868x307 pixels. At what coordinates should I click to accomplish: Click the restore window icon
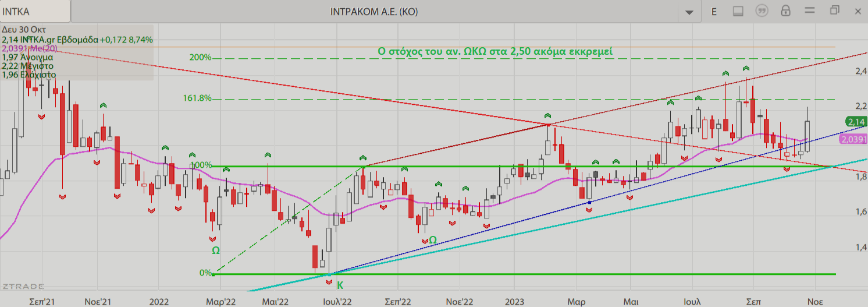click(835, 10)
